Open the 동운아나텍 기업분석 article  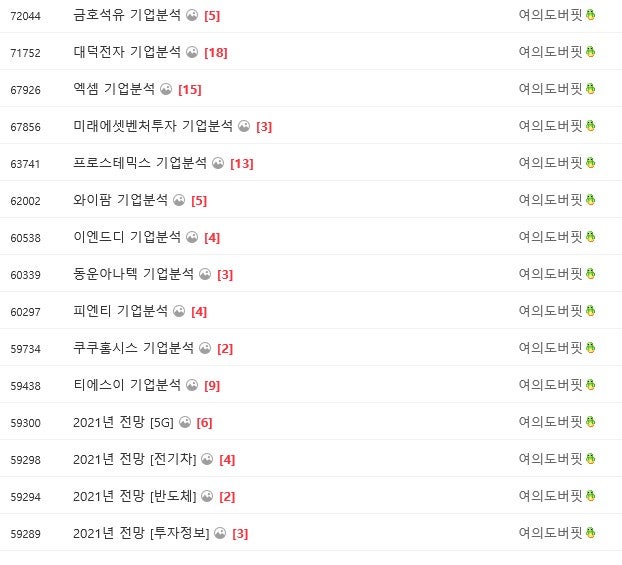tap(133, 274)
